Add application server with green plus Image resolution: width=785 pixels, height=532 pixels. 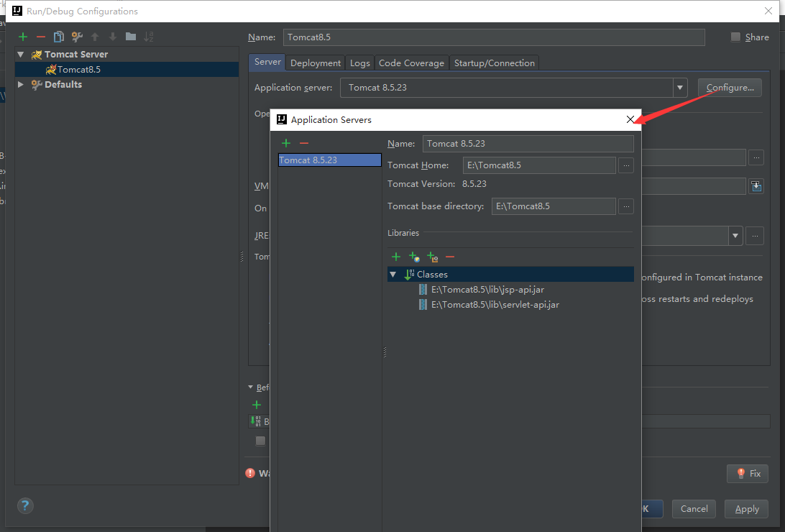click(286, 143)
